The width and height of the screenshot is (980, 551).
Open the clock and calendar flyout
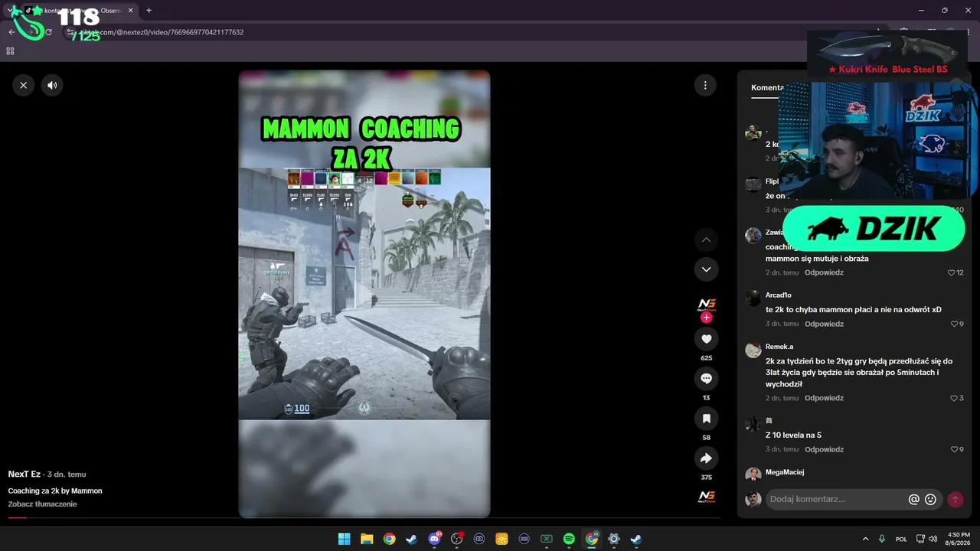[x=959, y=539]
